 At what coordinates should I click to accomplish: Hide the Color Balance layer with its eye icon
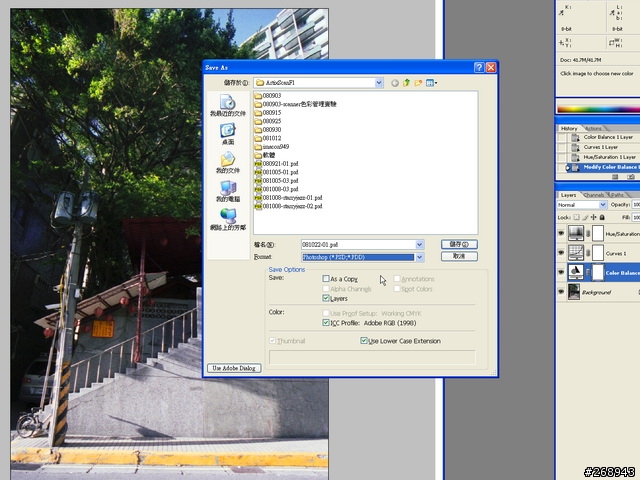coord(561,272)
